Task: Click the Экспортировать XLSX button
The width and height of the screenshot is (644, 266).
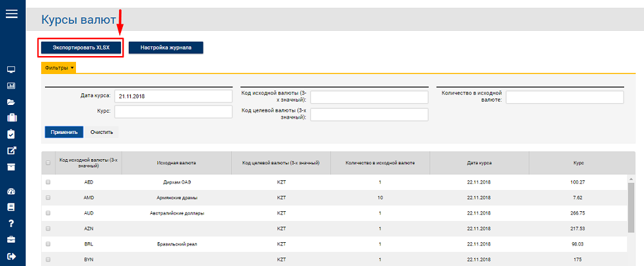Action: [x=81, y=48]
